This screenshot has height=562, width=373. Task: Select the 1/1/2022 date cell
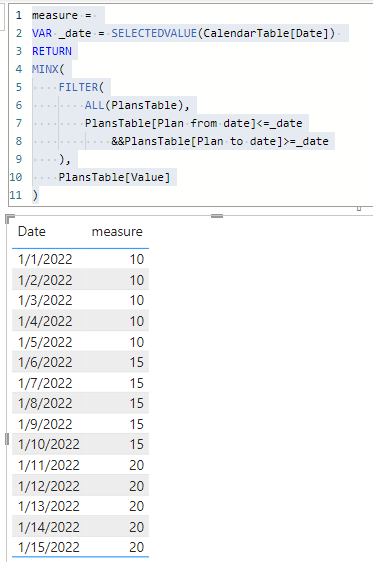45,259
